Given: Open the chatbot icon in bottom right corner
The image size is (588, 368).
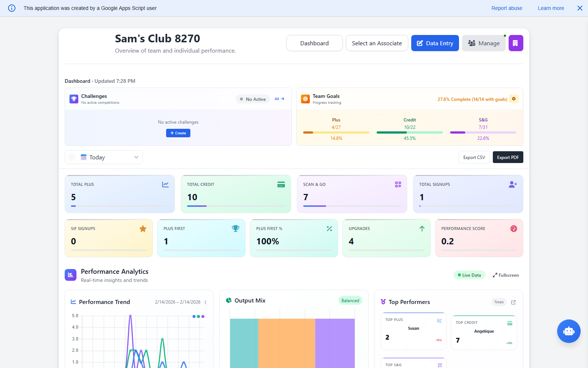Looking at the screenshot, I should (x=569, y=331).
